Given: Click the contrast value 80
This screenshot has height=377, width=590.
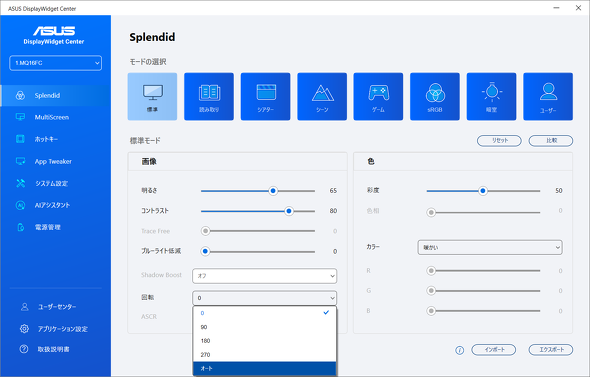Looking at the screenshot, I should click(x=333, y=211).
